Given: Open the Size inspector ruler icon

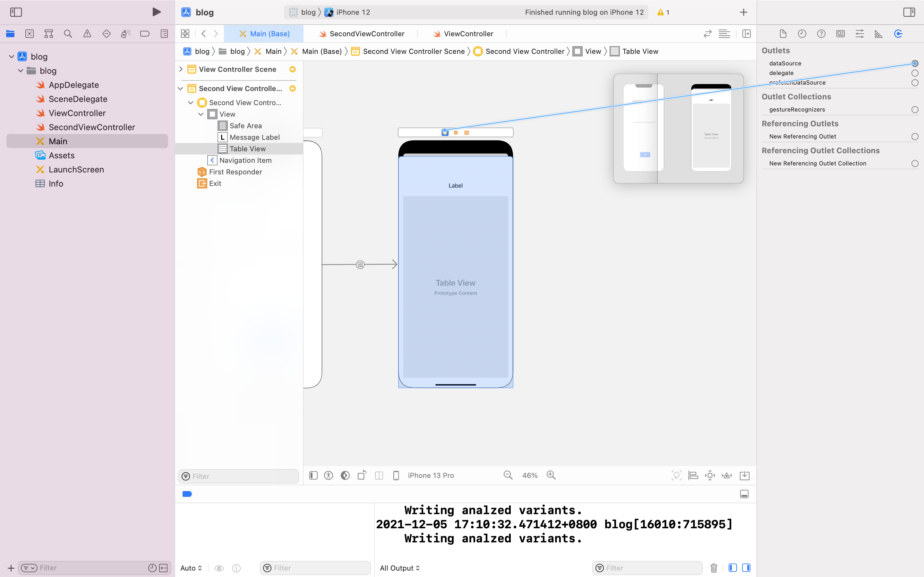Looking at the screenshot, I should click(878, 34).
